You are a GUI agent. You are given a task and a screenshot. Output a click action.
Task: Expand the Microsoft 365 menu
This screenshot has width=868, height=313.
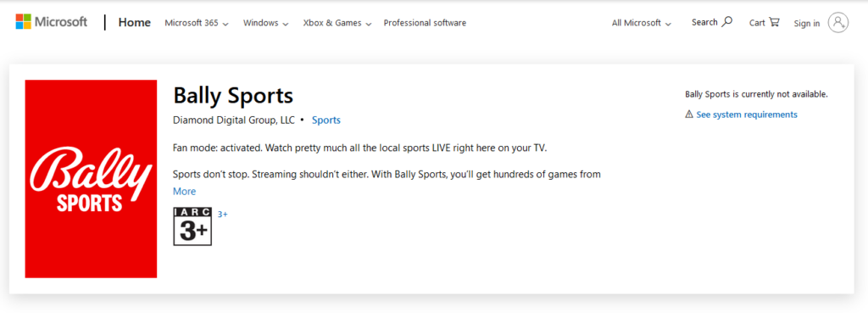[197, 23]
